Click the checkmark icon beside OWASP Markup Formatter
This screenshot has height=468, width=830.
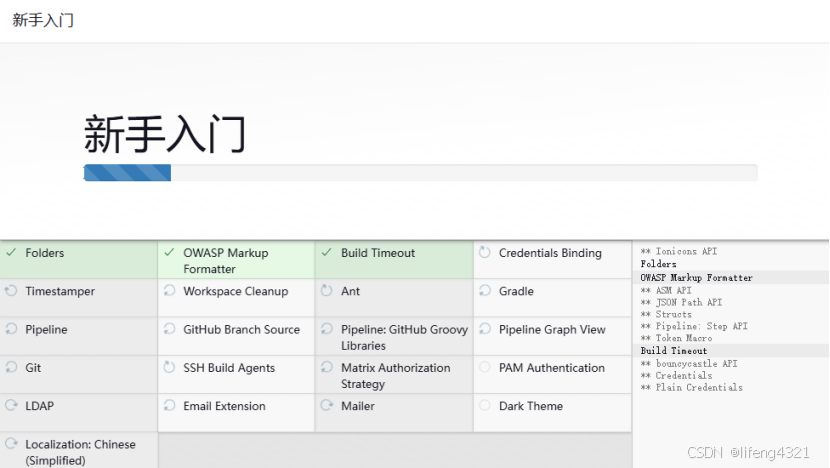169,253
